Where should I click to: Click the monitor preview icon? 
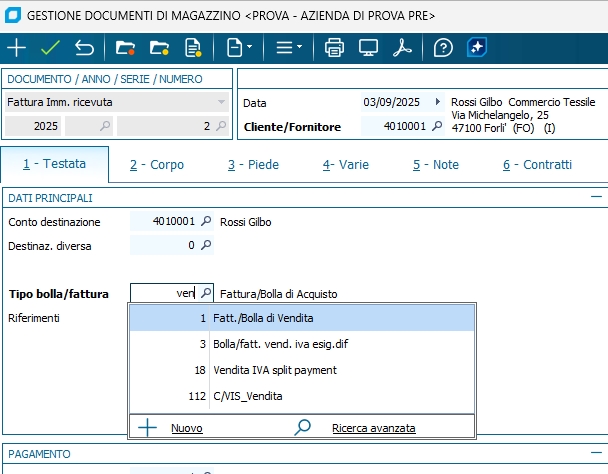[x=368, y=48]
